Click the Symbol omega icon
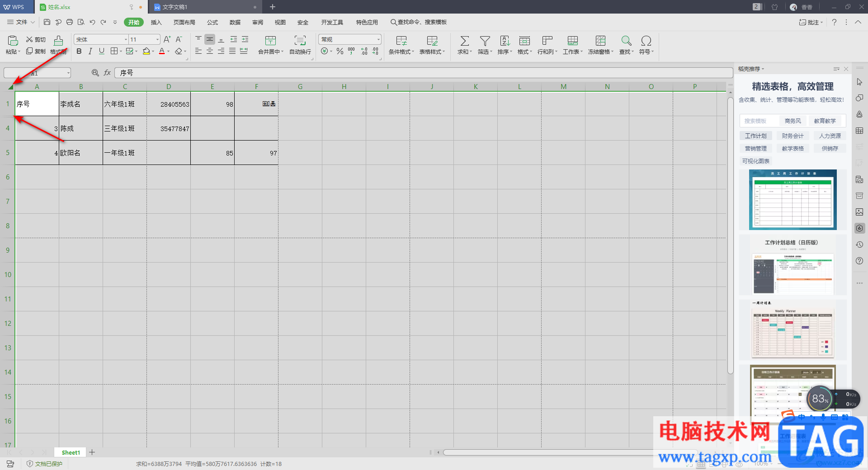 click(646, 41)
